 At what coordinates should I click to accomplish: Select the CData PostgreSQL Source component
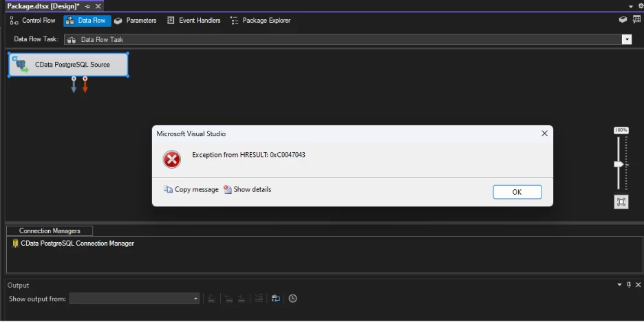pyautogui.click(x=69, y=65)
